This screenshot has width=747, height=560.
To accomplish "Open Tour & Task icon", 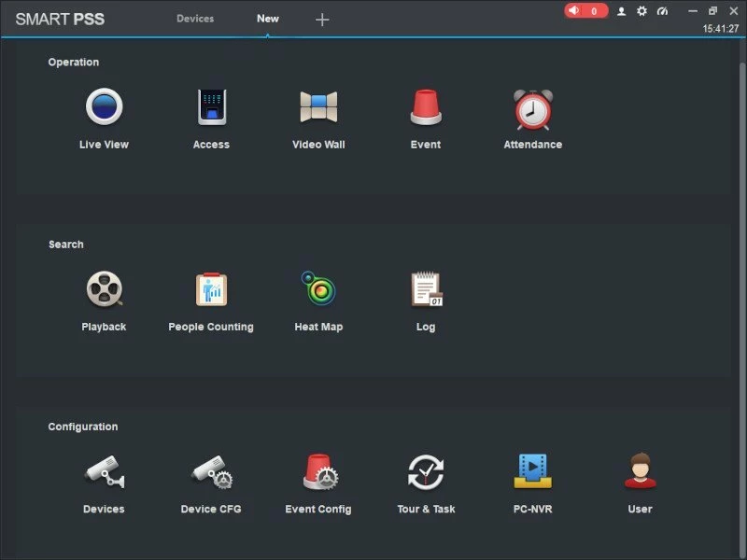I will click(x=426, y=472).
